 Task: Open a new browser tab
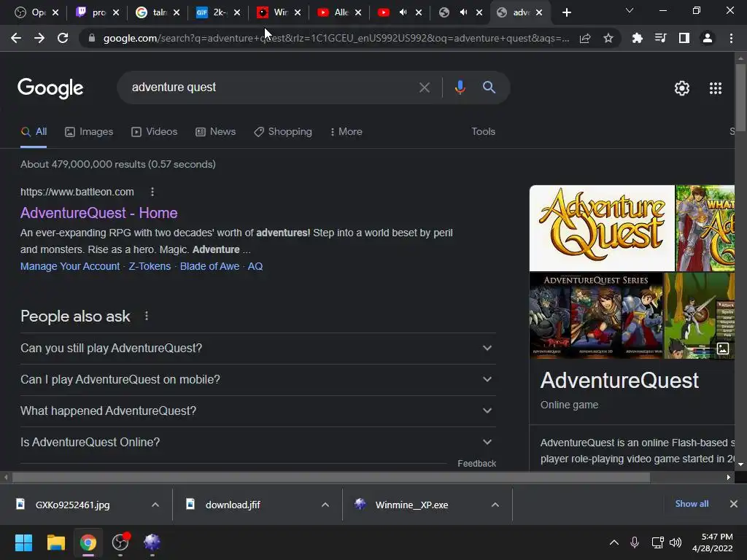point(566,12)
